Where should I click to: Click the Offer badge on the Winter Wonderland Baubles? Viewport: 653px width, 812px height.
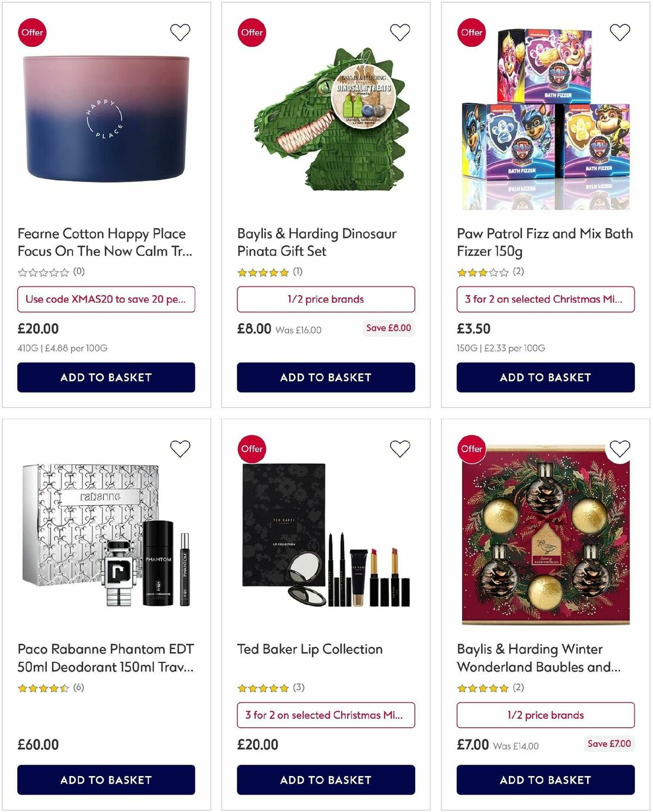(x=471, y=449)
